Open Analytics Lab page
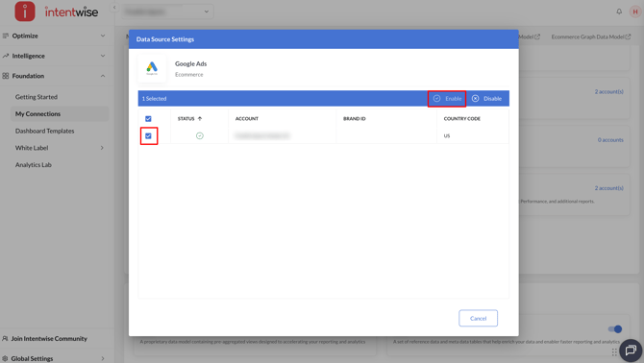644x363 pixels. (34, 165)
